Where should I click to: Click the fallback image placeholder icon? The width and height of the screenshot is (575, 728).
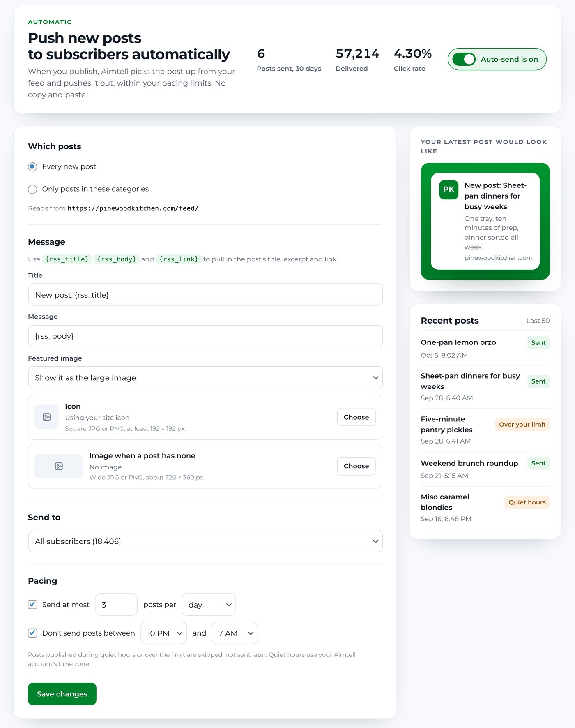click(x=59, y=466)
